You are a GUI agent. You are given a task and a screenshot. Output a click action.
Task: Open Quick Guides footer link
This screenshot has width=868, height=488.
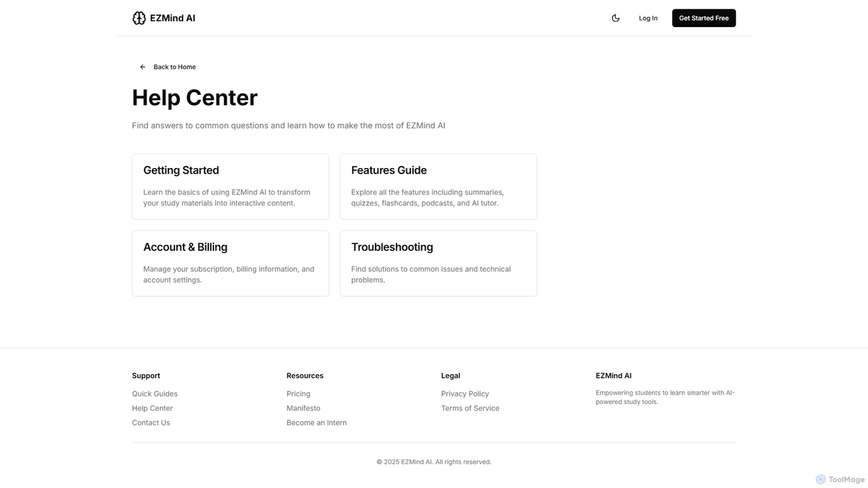point(155,394)
